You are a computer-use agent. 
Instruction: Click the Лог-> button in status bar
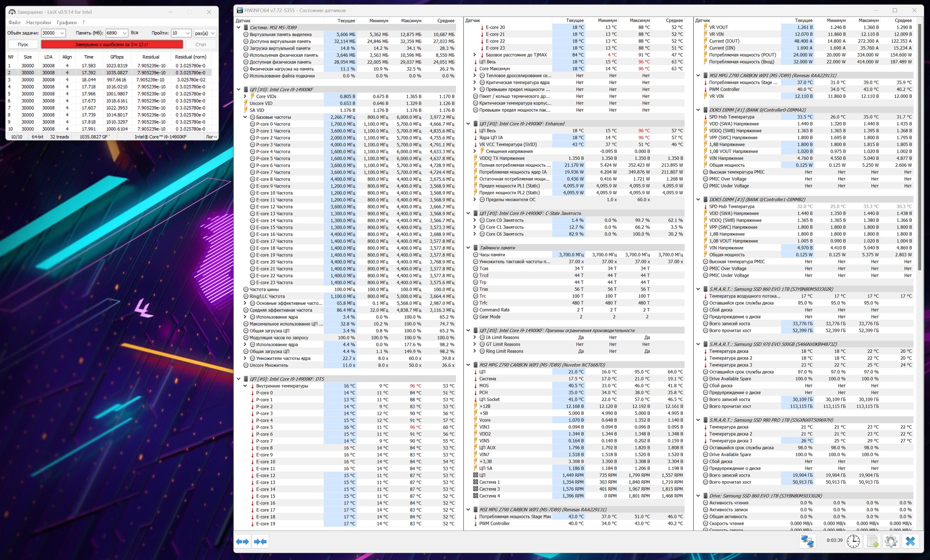click(211, 137)
